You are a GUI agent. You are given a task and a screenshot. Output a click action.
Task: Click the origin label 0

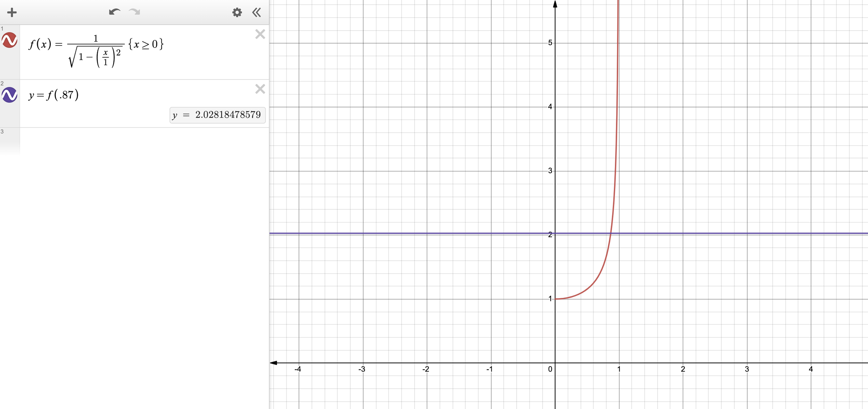(550, 369)
